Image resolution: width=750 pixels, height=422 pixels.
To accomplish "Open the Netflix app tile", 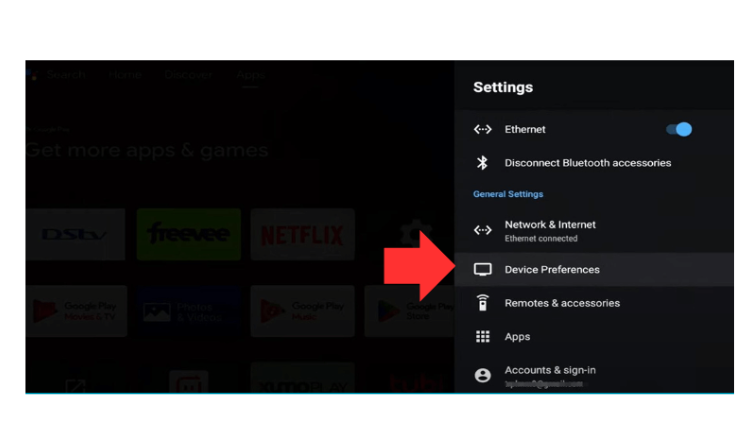I will (x=302, y=234).
